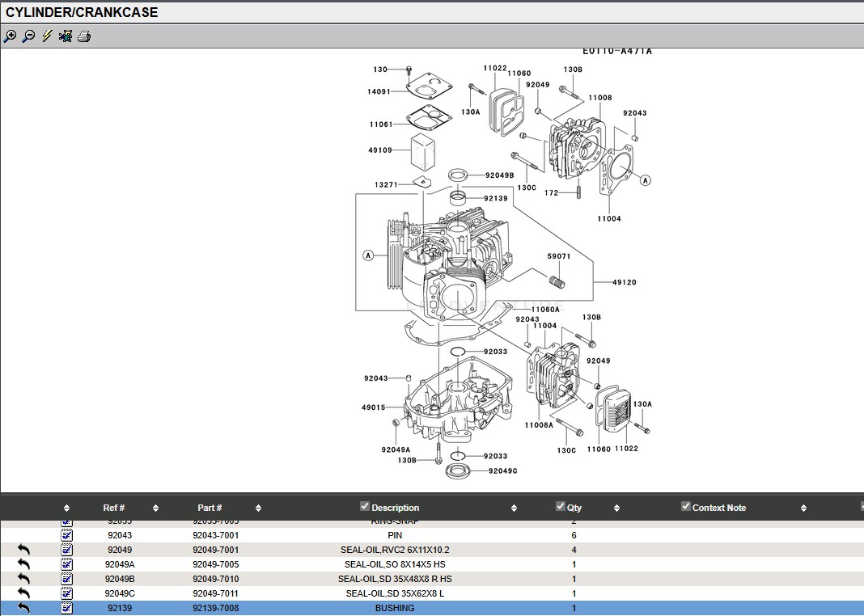Click the lightning bolt toolbar icon
864x616 pixels.
pyautogui.click(x=47, y=36)
